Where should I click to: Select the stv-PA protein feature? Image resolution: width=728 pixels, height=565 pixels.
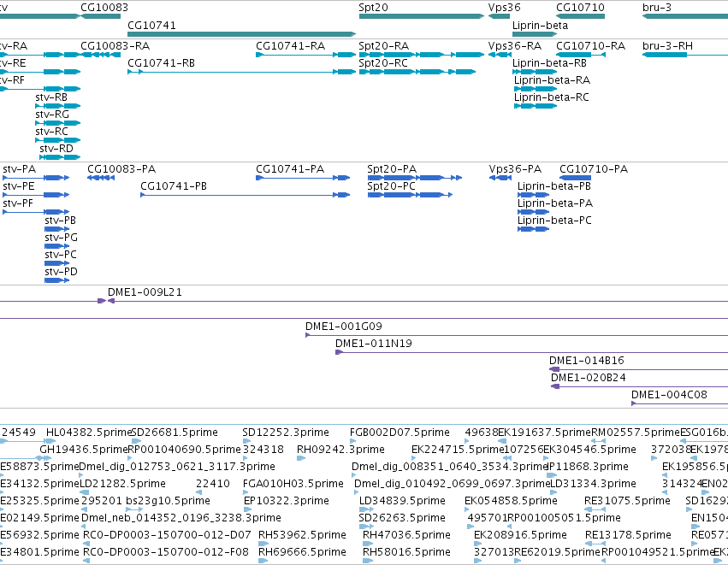tap(36, 178)
